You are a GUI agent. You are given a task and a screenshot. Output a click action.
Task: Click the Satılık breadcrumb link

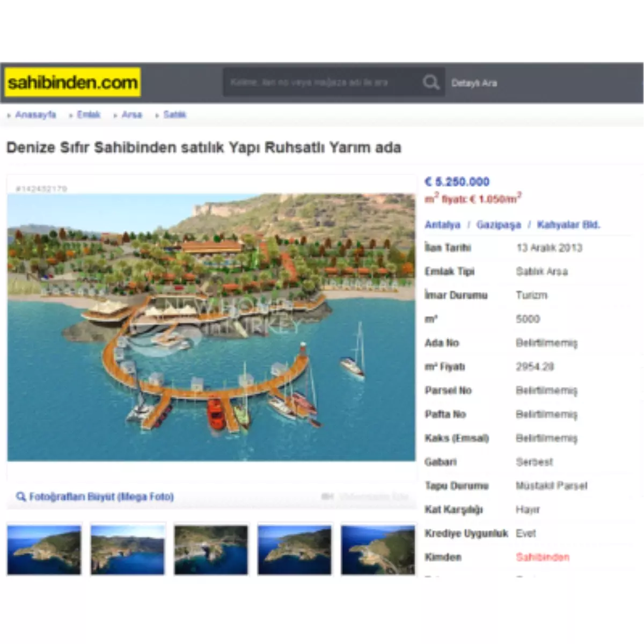(174, 115)
